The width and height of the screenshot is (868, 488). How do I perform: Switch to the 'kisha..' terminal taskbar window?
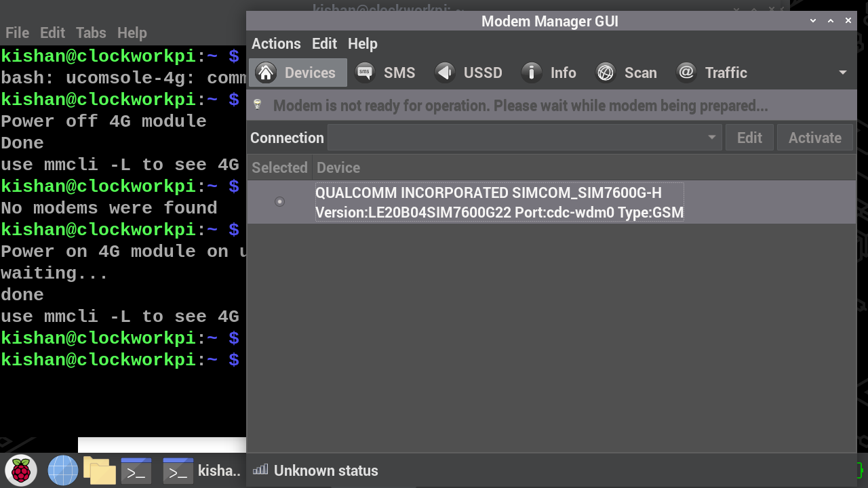click(x=202, y=470)
